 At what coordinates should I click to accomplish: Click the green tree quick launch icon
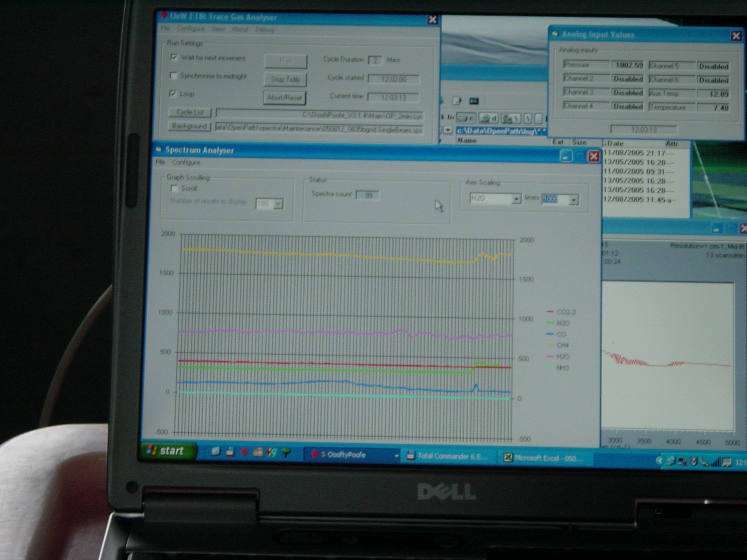coord(286,452)
